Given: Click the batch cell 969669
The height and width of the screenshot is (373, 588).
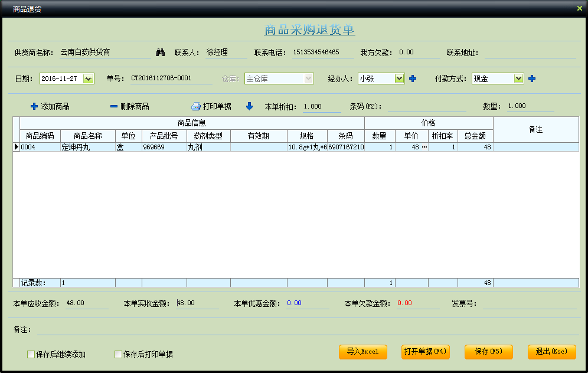Looking at the screenshot, I should tap(164, 147).
